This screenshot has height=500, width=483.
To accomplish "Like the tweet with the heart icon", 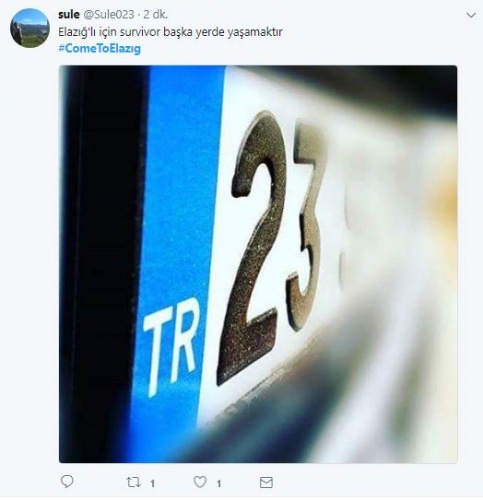I will 200,482.
